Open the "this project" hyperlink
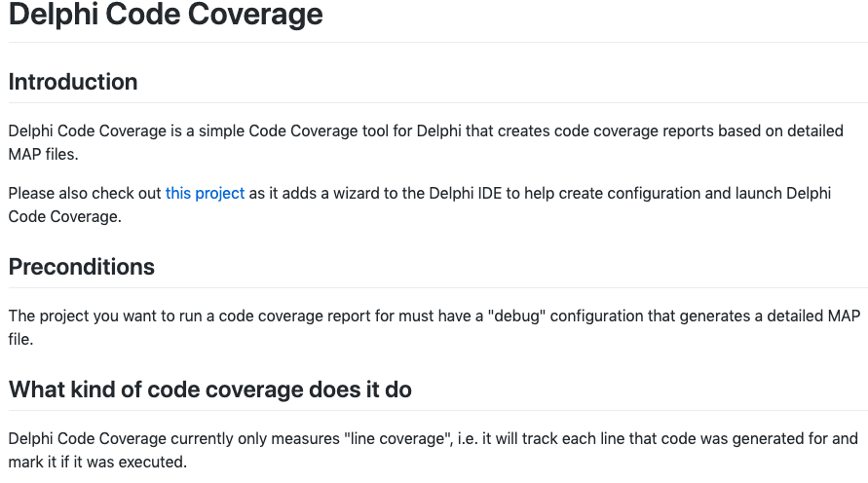This screenshot has height=483, width=868. pos(205,193)
